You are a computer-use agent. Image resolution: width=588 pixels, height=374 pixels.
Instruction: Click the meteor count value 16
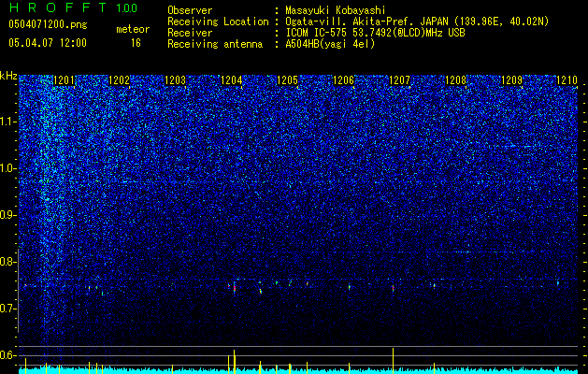click(136, 43)
